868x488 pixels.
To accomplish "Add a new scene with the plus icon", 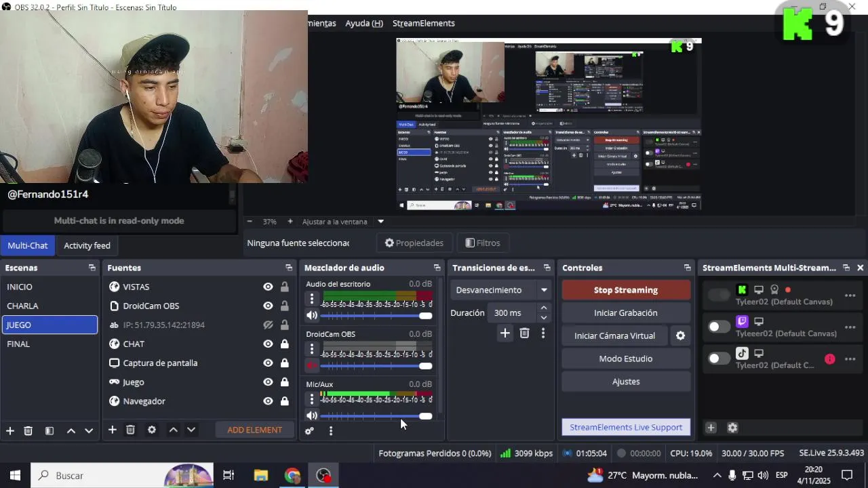I will click(10, 430).
